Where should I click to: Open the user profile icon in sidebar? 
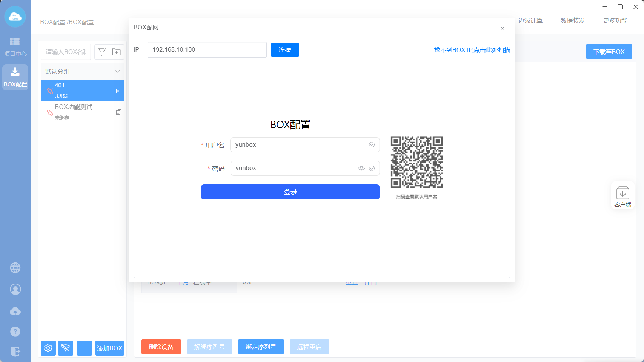(x=15, y=289)
